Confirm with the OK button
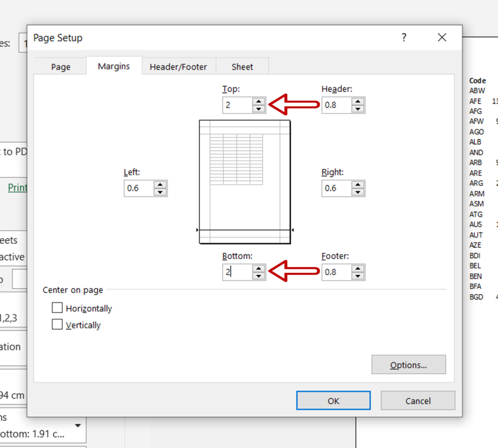This screenshot has height=448, width=498. click(334, 401)
